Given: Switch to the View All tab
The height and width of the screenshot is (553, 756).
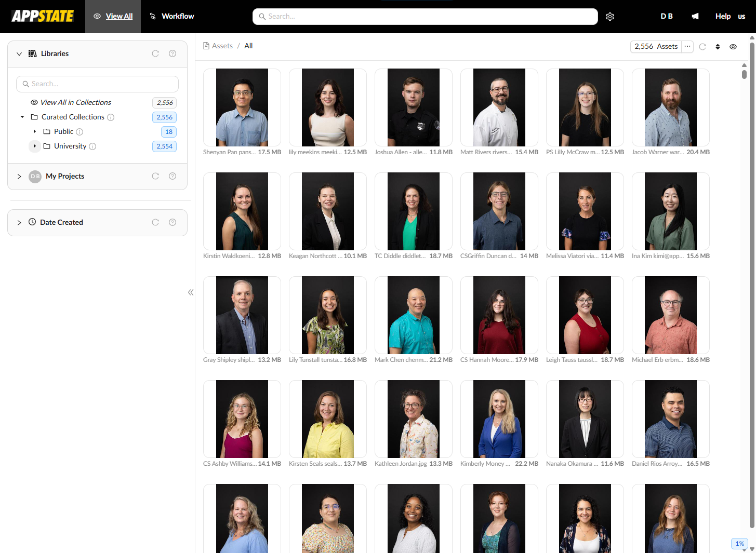Looking at the screenshot, I should point(113,17).
